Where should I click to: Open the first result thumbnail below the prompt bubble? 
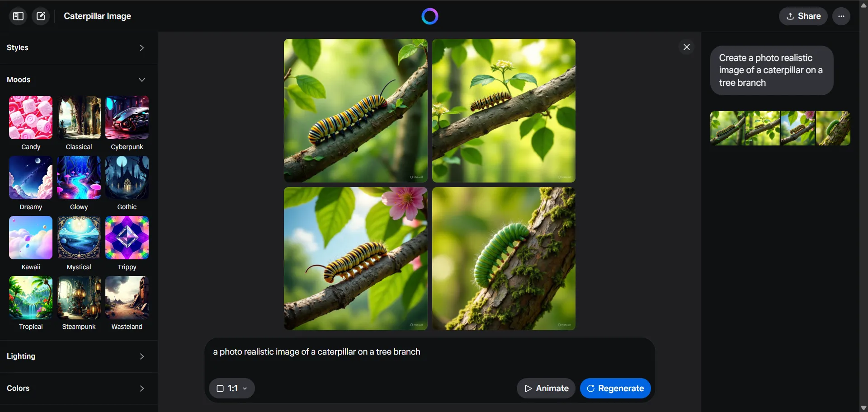point(726,128)
